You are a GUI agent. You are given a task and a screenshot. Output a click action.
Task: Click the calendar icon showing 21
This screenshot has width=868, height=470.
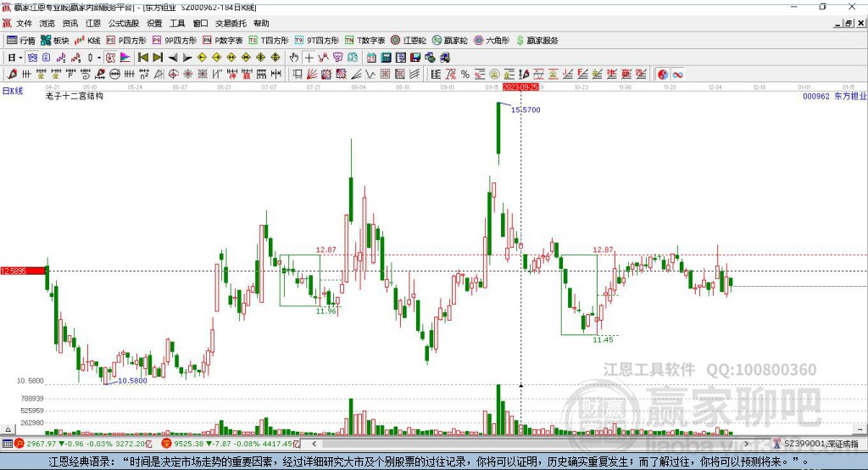(371, 58)
